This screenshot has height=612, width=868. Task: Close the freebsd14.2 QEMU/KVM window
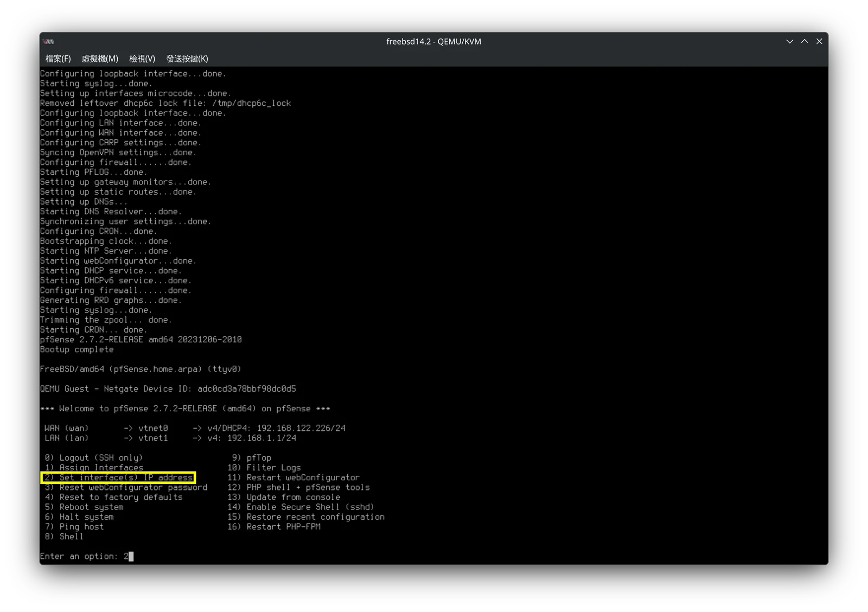pyautogui.click(x=819, y=41)
